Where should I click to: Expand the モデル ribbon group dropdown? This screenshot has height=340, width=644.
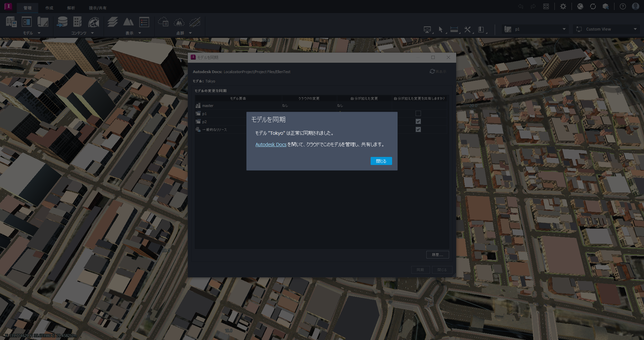[39, 33]
